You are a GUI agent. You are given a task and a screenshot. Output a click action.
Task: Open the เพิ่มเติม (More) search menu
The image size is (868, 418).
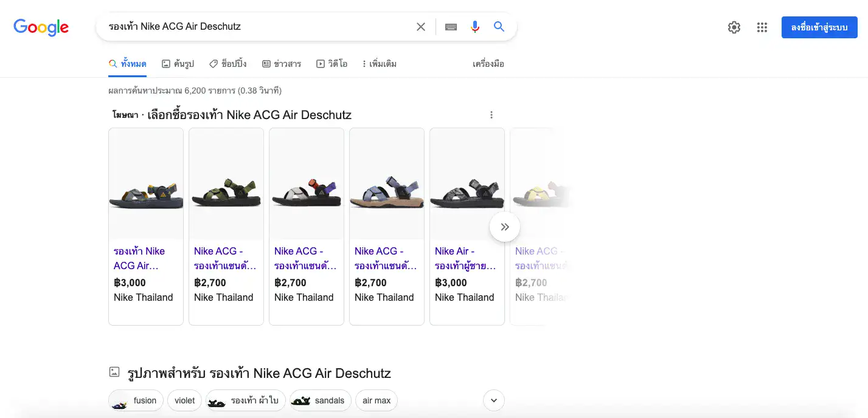(379, 63)
